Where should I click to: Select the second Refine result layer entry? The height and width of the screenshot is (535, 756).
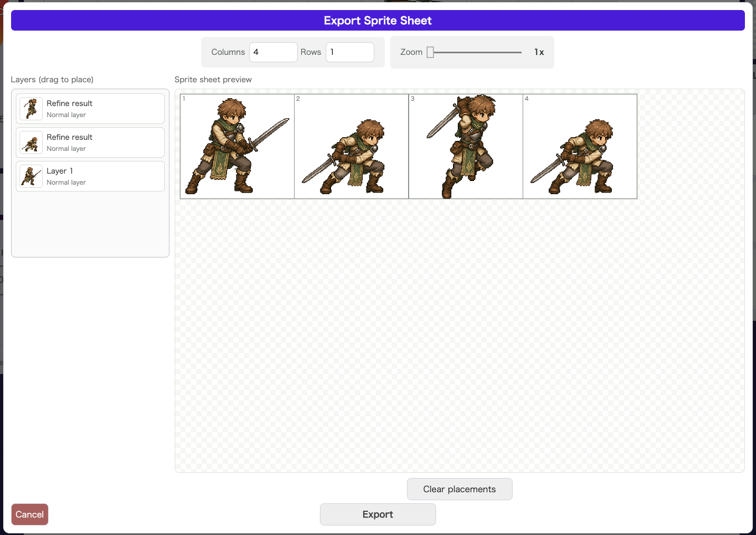click(90, 142)
